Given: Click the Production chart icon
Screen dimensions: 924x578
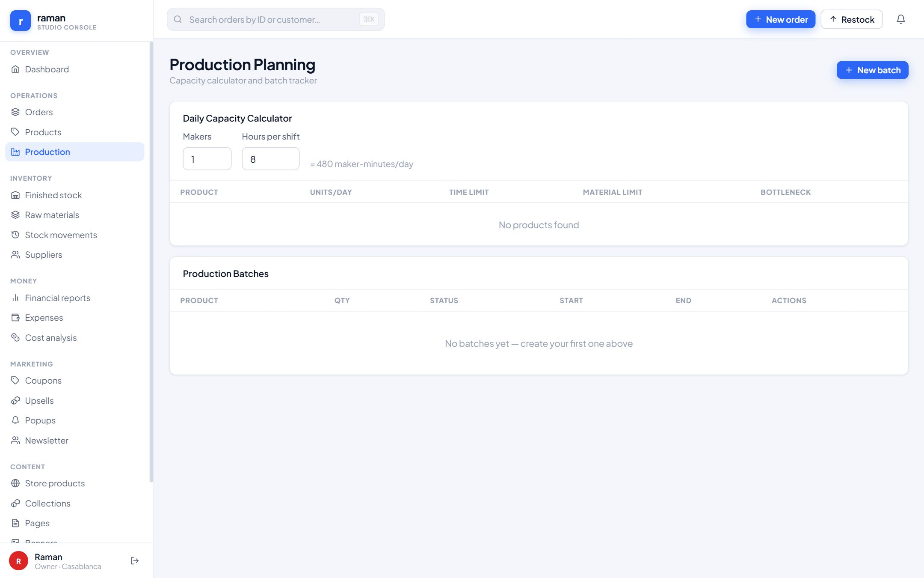Looking at the screenshot, I should [x=15, y=152].
